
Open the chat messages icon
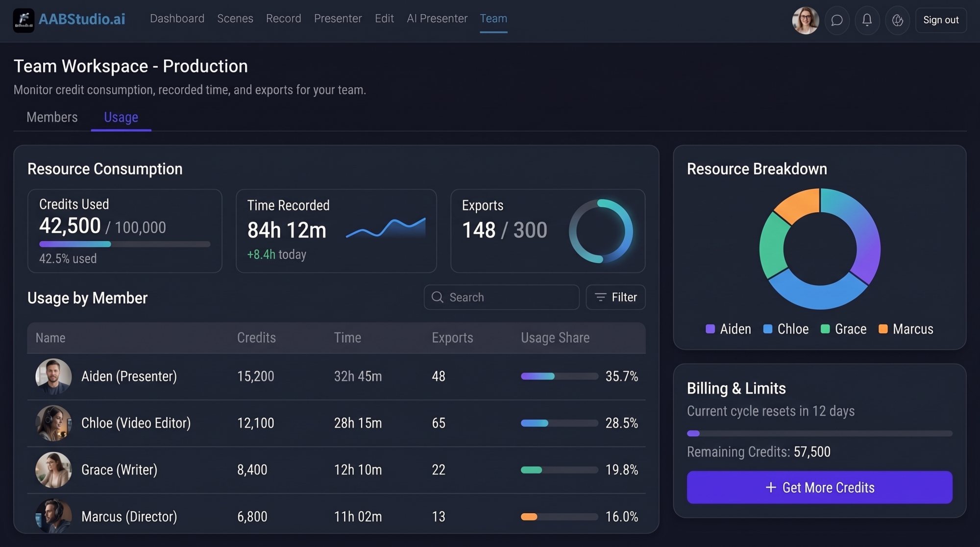click(837, 20)
